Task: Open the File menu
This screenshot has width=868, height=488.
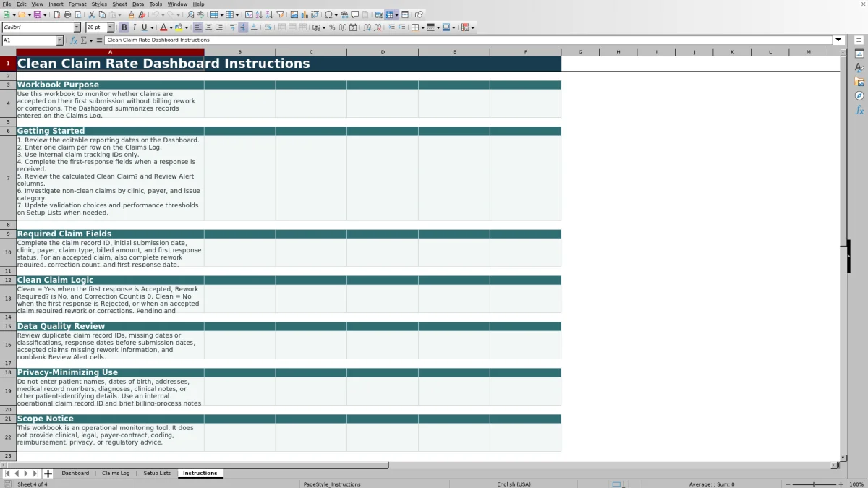Action: [7, 4]
